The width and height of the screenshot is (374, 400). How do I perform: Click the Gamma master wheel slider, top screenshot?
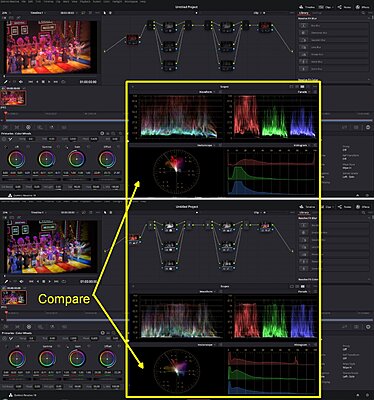tap(46, 178)
